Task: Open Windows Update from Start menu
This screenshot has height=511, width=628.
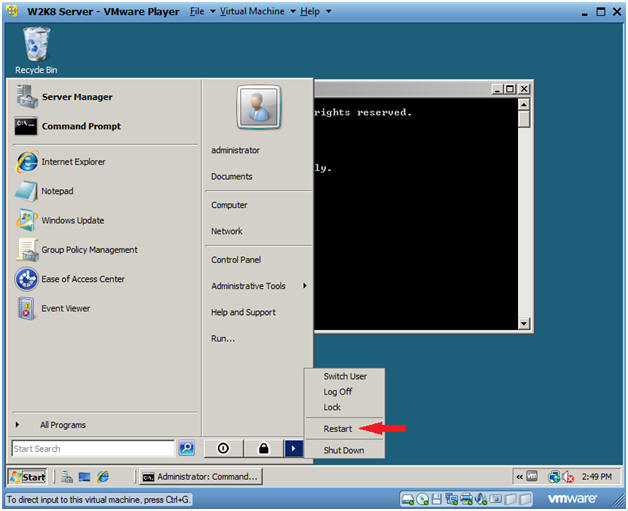Action: tap(60, 220)
